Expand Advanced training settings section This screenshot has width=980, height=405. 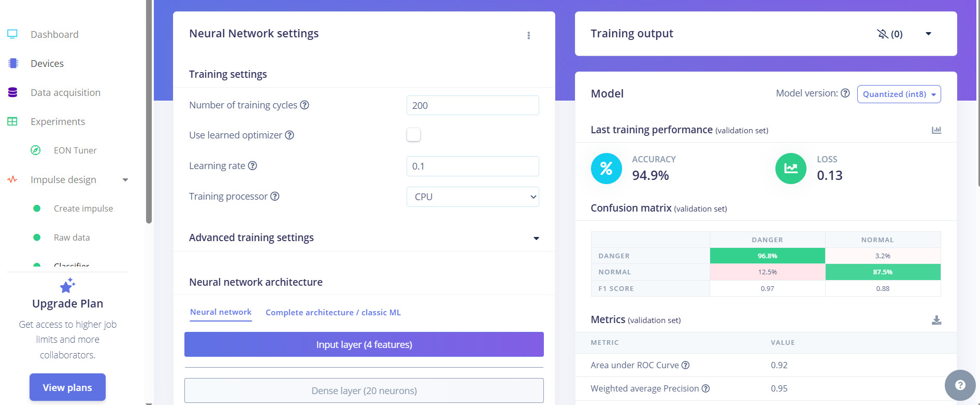tap(536, 239)
